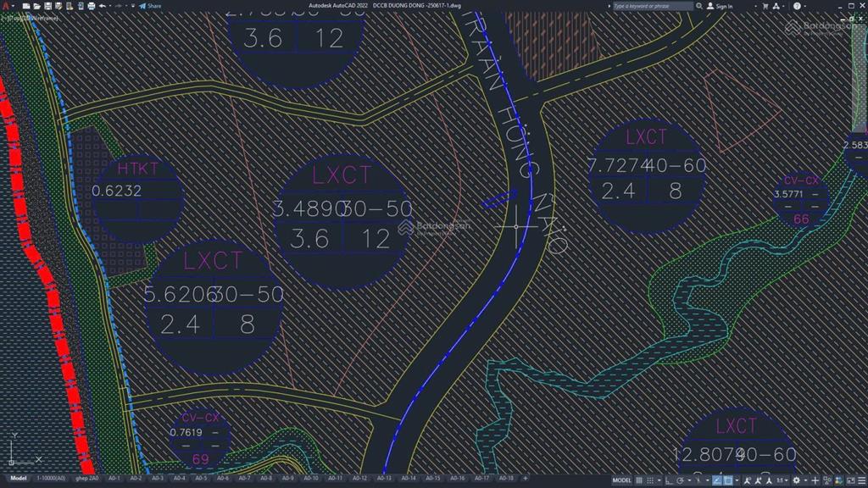Open the annotation scale 1:1 dropdown
Screen dimensions: 868x488
tap(780, 480)
